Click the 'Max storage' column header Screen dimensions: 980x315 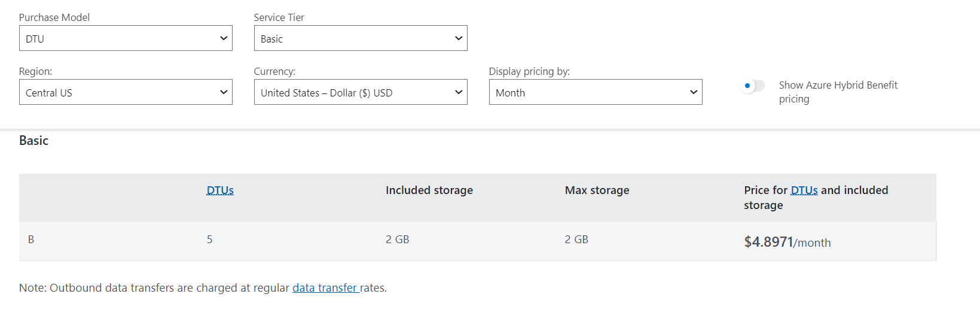597,190
